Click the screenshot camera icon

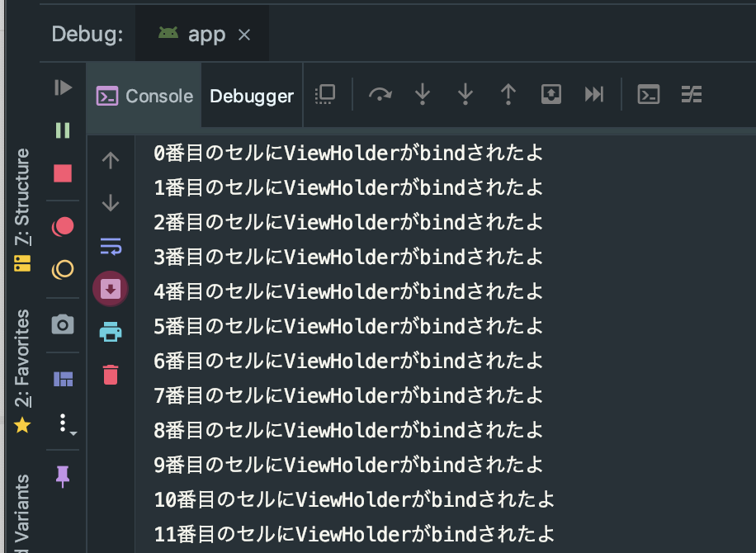tap(63, 324)
